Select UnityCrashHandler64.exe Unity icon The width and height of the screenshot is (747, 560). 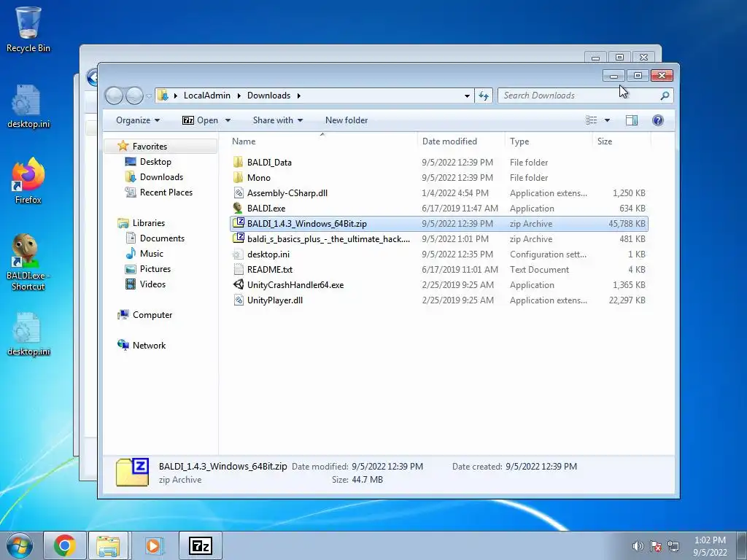[239, 285]
